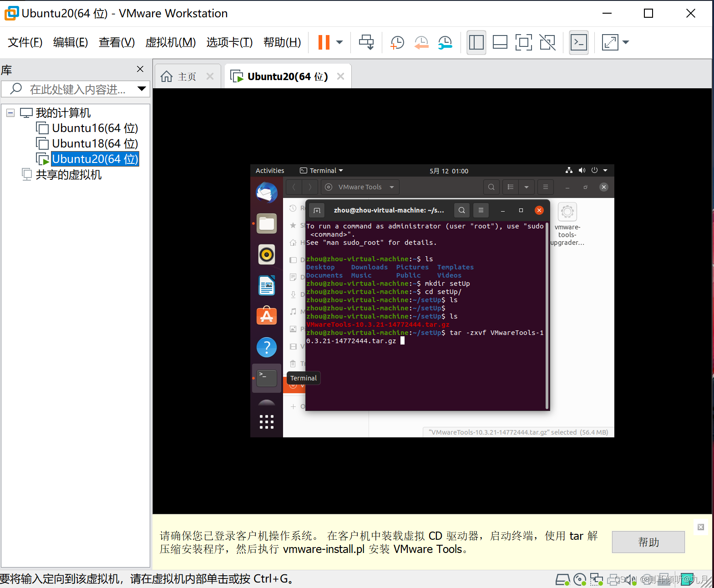The height and width of the screenshot is (588, 714).
Task: Click the terminal window scrollbar
Action: click(x=547, y=316)
